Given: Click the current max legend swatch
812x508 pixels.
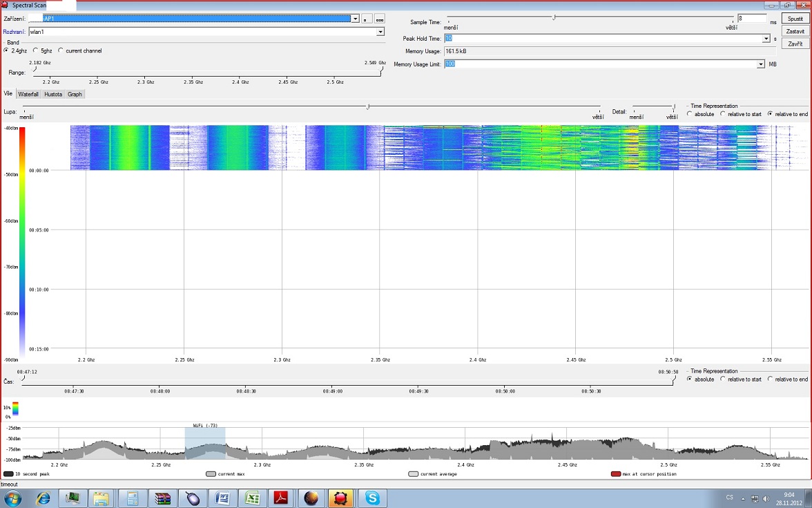Looking at the screenshot, I should [211, 474].
